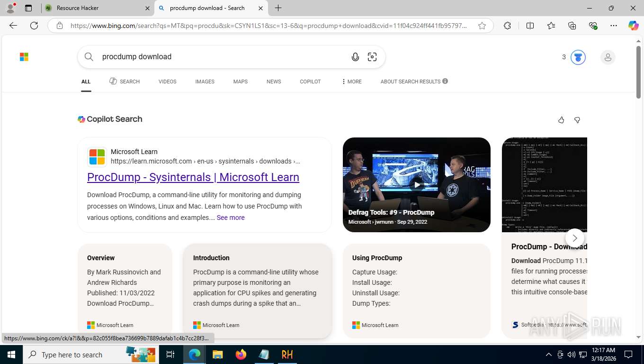
Task: Expand the MORE dropdown menu
Action: 351,82
